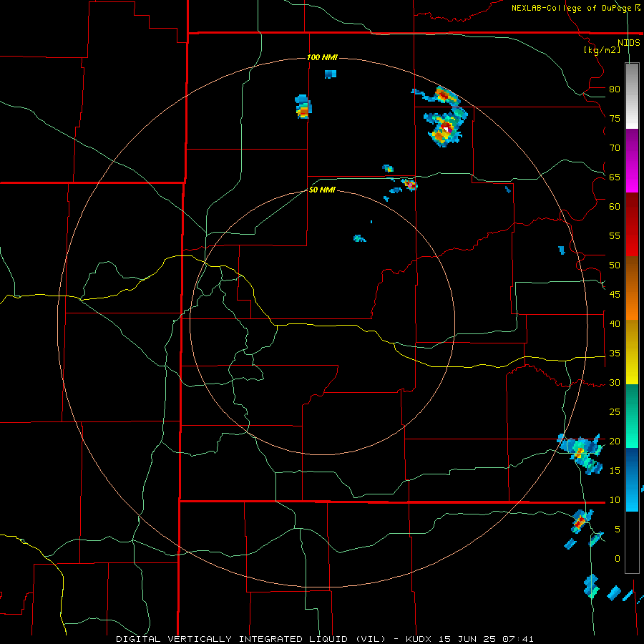Click the scale value 65
The image size is (644, 644).
tap(615, 177)
